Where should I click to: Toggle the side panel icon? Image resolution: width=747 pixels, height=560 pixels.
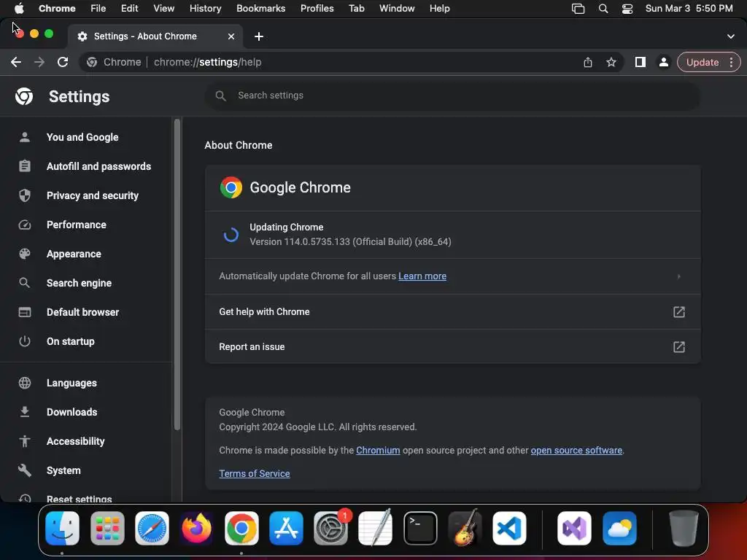[x=640, y=63]
